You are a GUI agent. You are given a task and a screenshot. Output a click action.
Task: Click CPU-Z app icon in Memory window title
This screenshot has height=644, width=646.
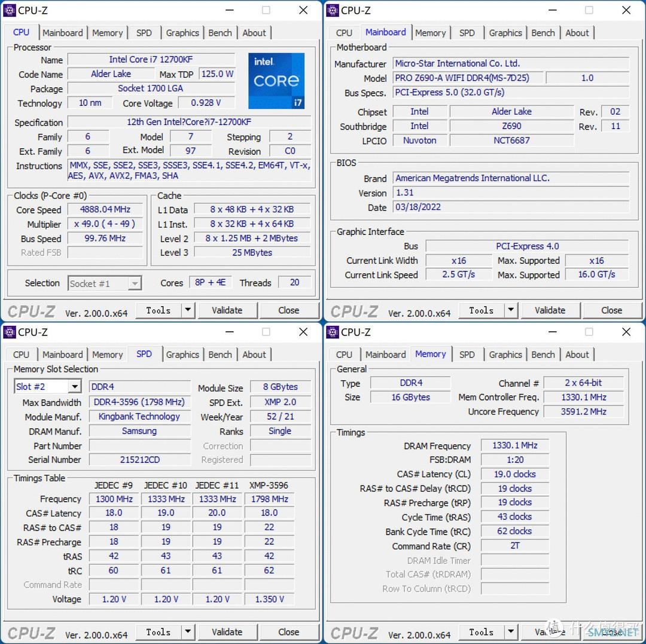click(333, 332)
